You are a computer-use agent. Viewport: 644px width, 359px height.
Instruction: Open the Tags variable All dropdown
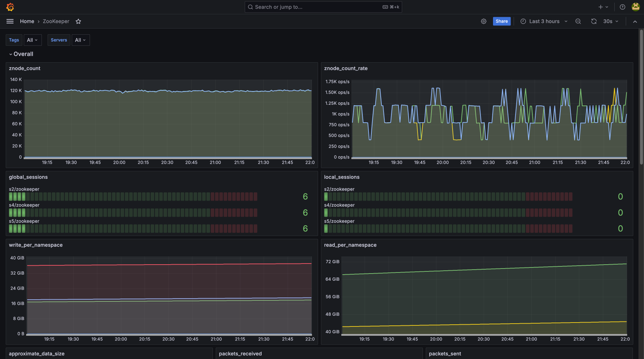click(x=33, y=40)
